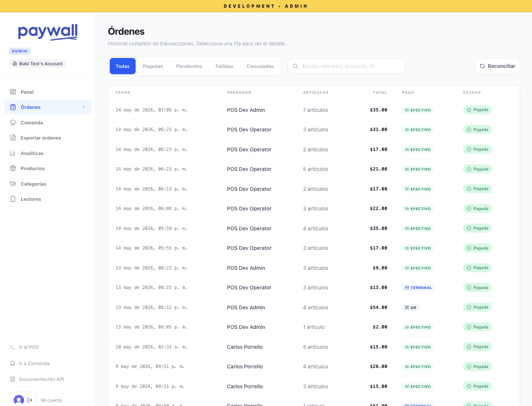
Task: Click the Lectores device icon
Action: pyautogui.click(x=13, y=199)
